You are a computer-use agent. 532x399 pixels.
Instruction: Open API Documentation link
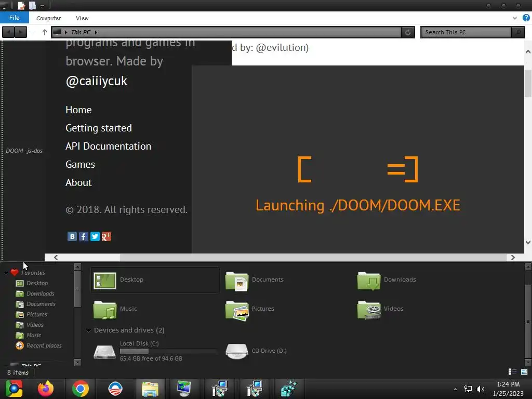coord(108,146)
